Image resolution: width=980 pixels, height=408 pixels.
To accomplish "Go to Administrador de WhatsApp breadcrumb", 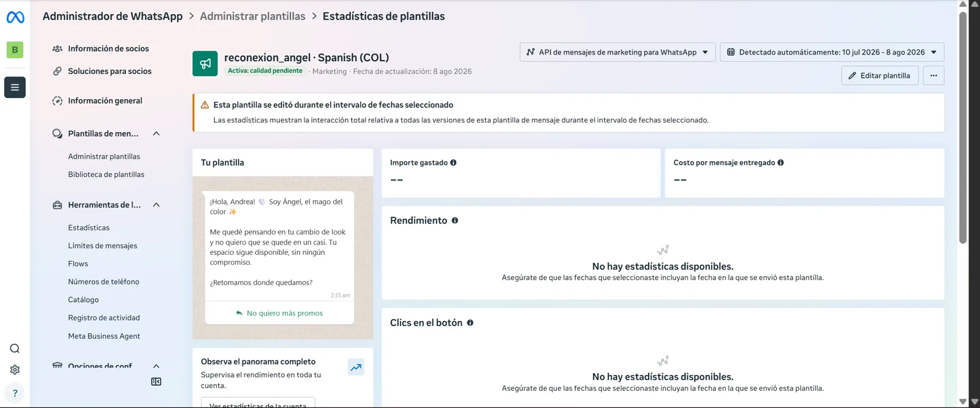I will coord(113,17).
